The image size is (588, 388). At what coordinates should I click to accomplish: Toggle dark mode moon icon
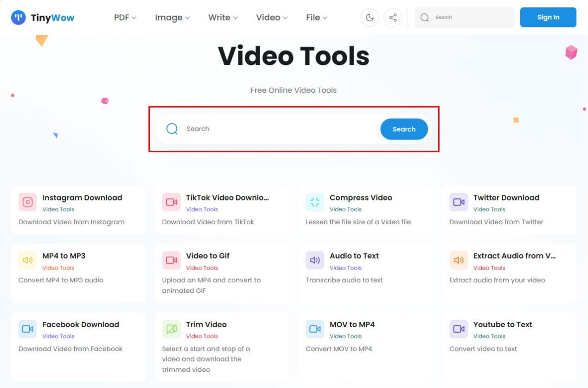coord(370,18)
